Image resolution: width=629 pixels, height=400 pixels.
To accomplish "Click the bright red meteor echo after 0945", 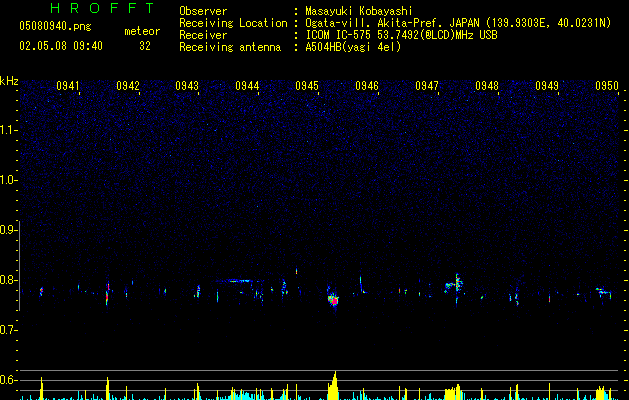I will click(333, 300).
